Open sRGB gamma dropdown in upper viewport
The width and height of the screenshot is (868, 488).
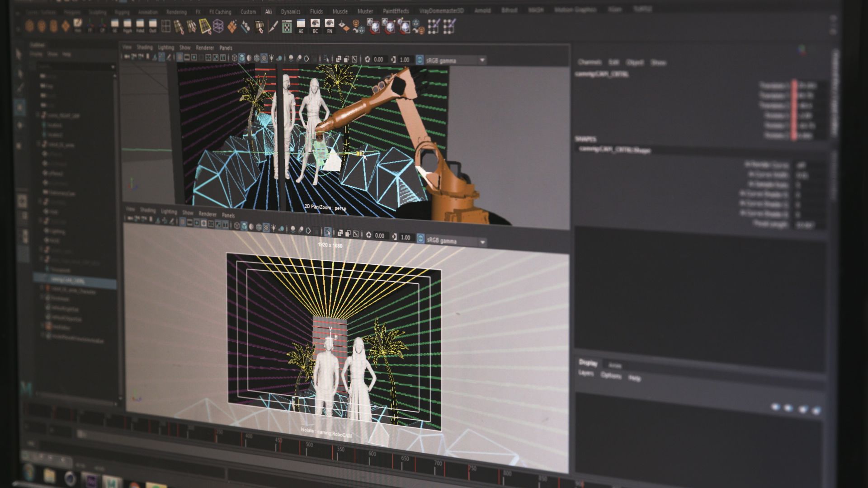(482, 60)
